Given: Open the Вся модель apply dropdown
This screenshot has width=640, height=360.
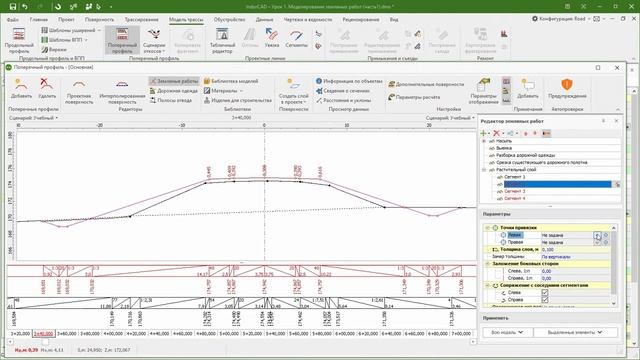Looking at the screenshot, I should [x=507, y=332].
